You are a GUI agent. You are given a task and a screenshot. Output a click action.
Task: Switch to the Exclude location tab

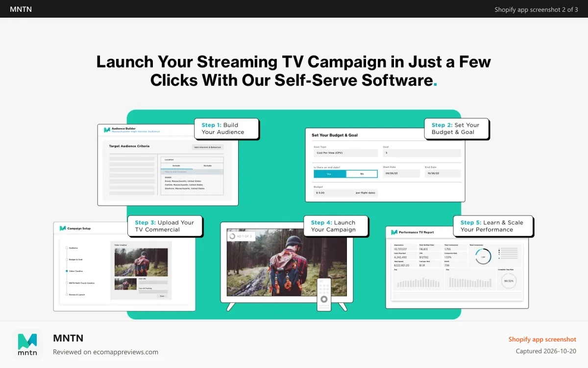pos(208,166)
